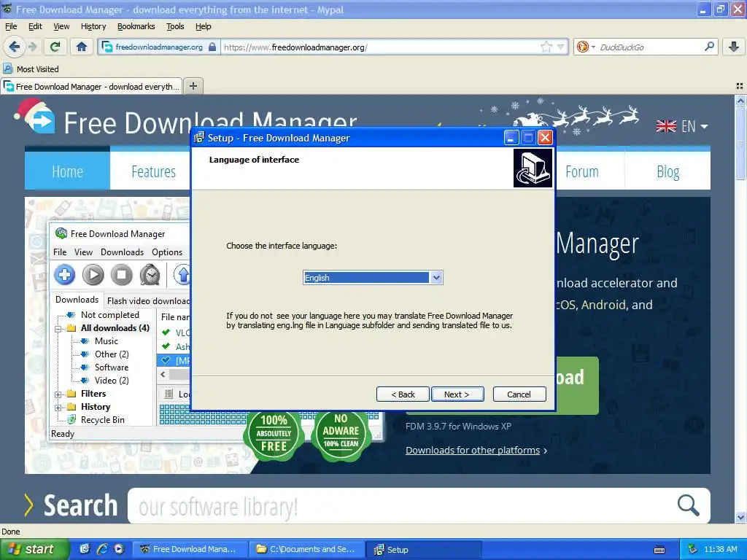747x560 pixels.
Task: Open the EN language selector on website
Action: pos(682,126)
